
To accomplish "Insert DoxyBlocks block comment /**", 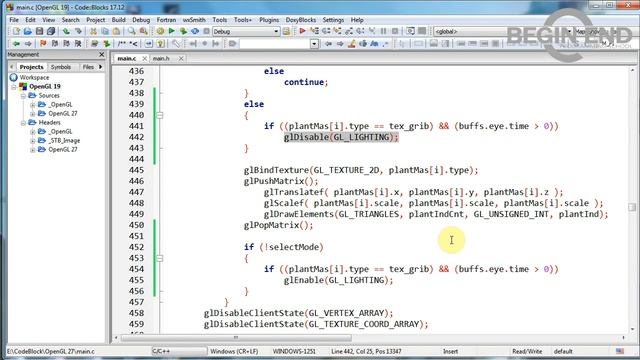I will (x=122, y=44).
